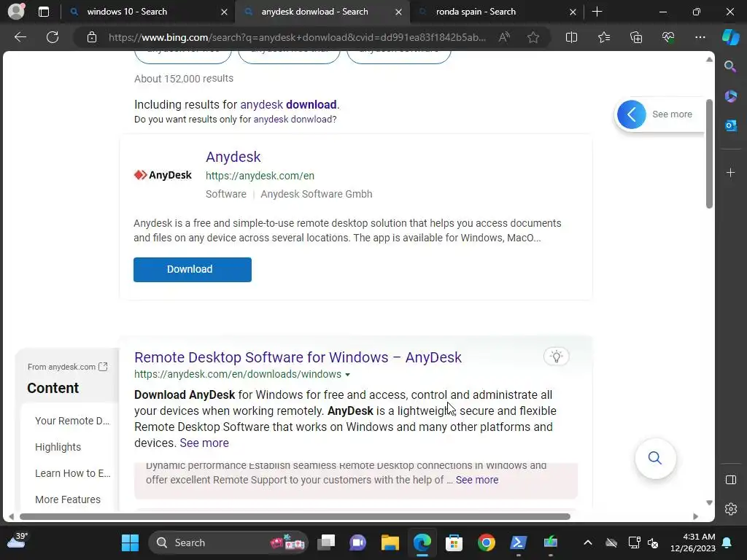The image size is (747, 560).
Task: Click the taskbar Search box
Action: (228, 542)
